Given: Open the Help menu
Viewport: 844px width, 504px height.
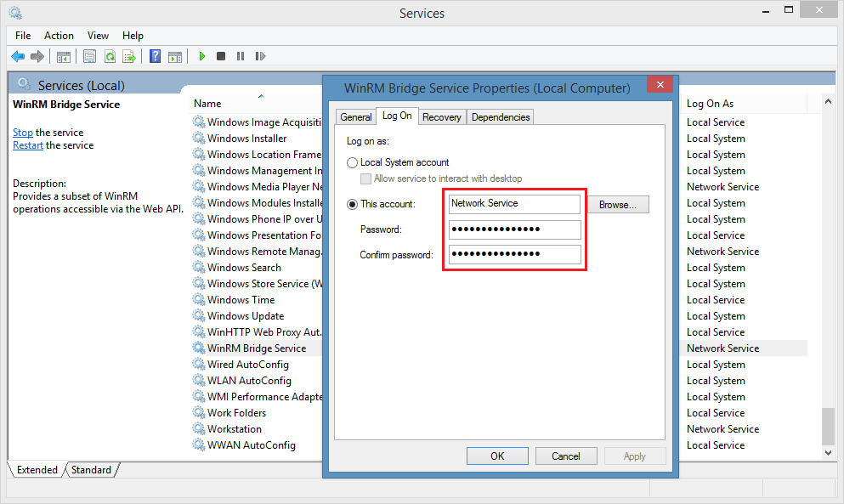Looking at the screenshot, I should [x=133, y=36].
